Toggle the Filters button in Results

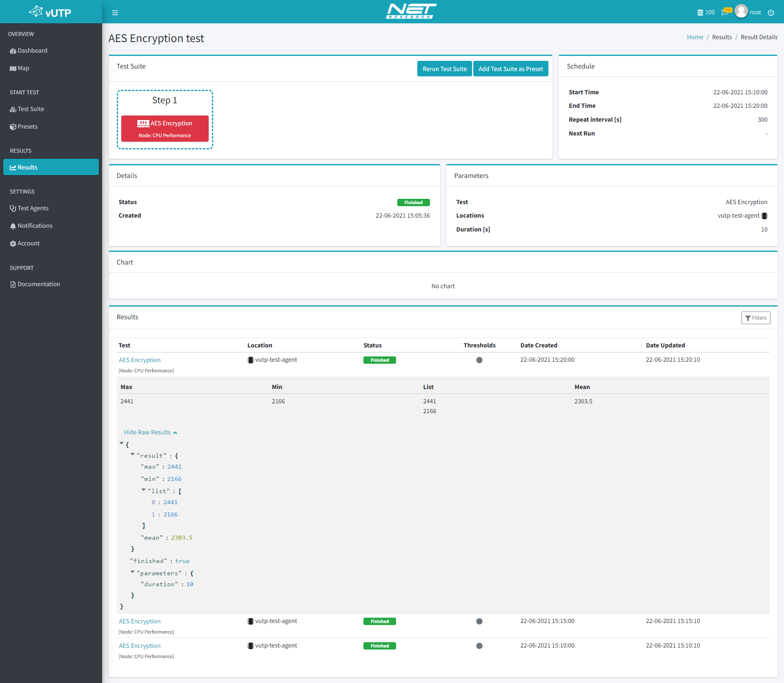(756, 318)
